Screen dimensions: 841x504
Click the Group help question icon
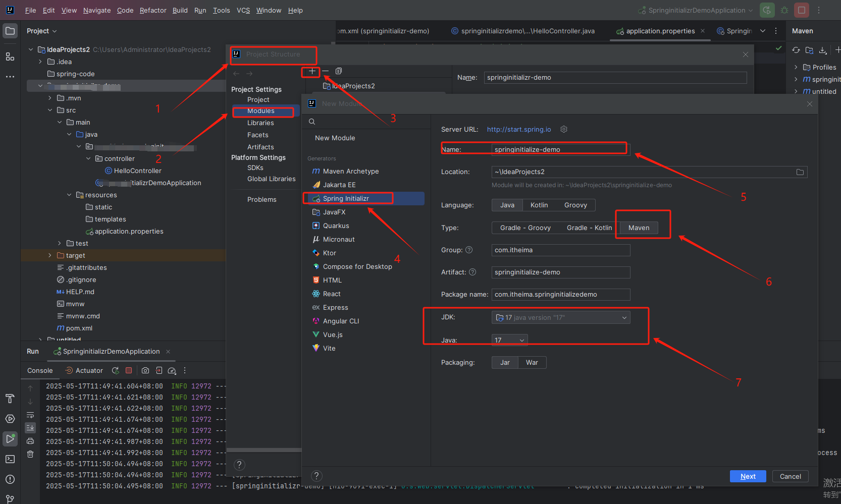469,250
